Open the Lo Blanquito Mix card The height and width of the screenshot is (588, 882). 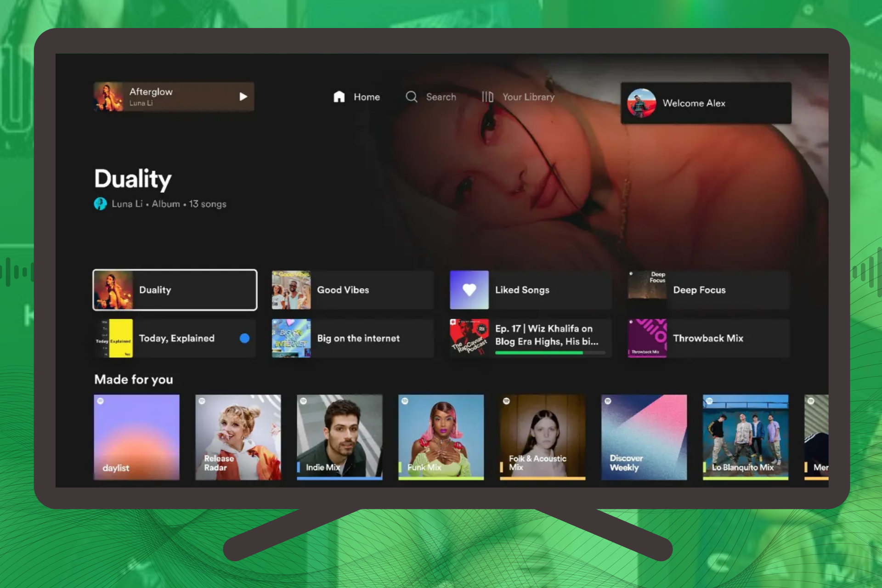pos(746,437)
